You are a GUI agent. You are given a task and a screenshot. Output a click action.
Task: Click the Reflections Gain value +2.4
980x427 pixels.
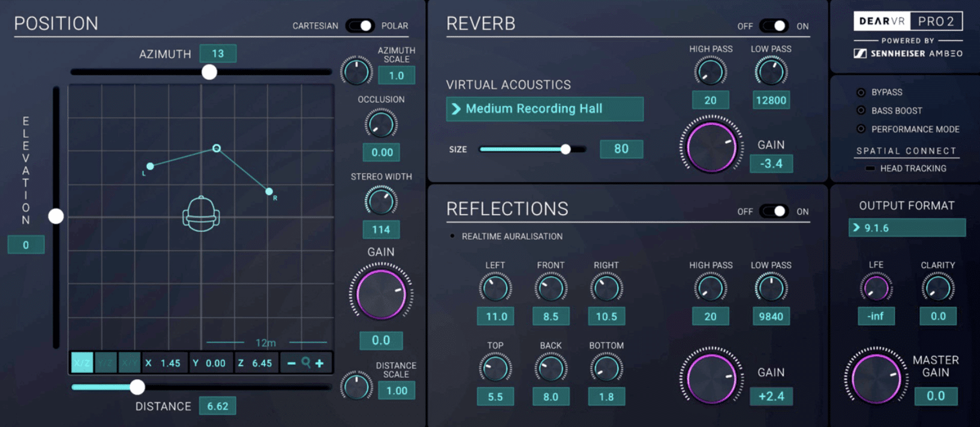coord(771,396)
